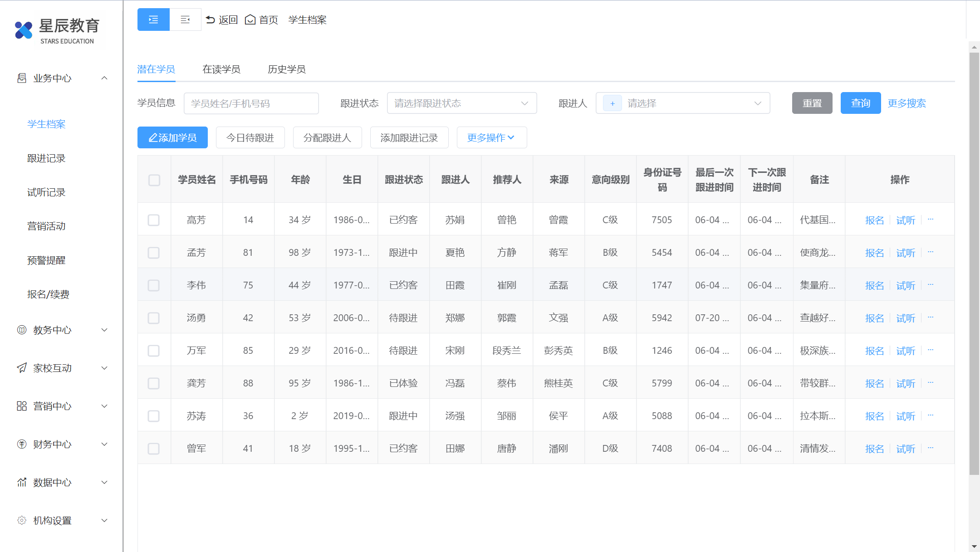The height and width of the screenshot is (552, 980).
Task: Expand the 营销中心 menu chevron
Action: [104, 406]
